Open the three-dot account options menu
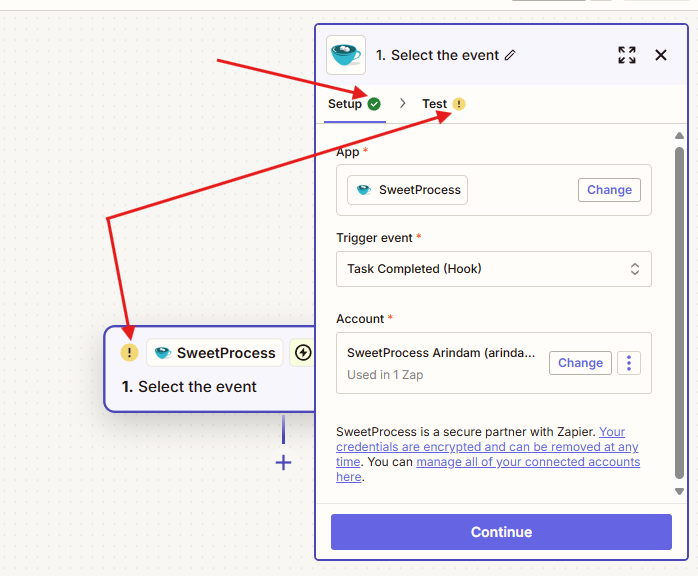This screenshot has height=576, width=698. (x=628, y=363)
